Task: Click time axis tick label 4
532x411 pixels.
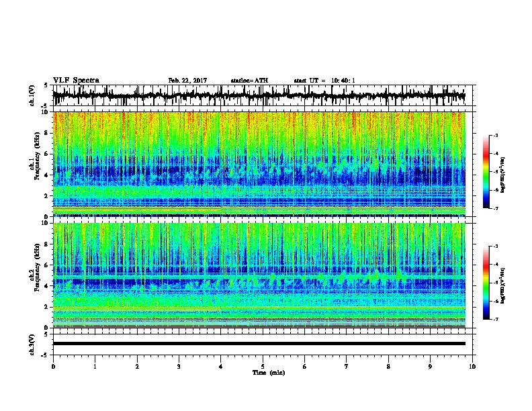Action: 221,367
